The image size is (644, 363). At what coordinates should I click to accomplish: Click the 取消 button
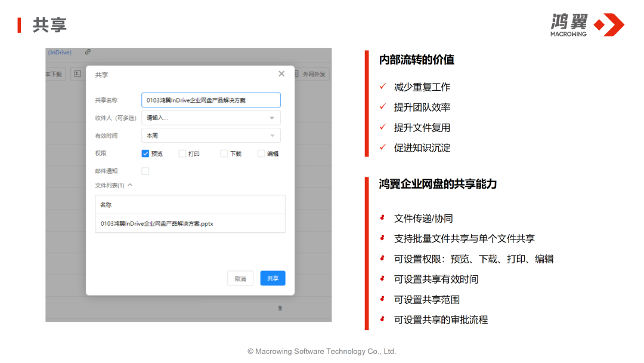tap(240, 279)
